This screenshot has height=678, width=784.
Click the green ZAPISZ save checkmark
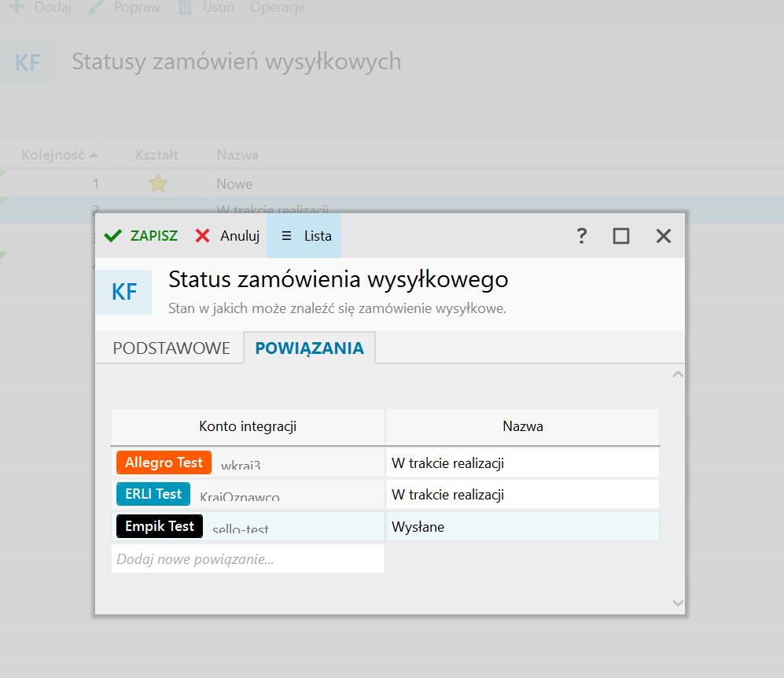click(114, 236)
